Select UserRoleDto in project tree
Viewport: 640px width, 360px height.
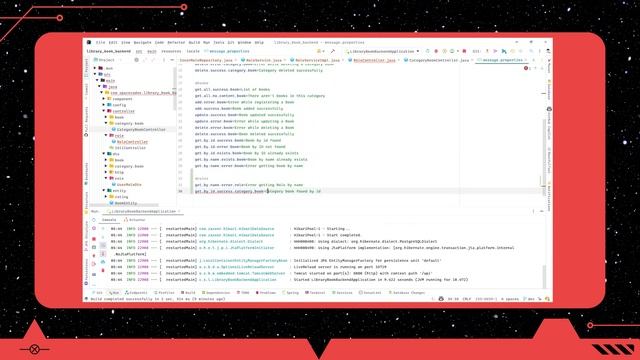[126, 184]
